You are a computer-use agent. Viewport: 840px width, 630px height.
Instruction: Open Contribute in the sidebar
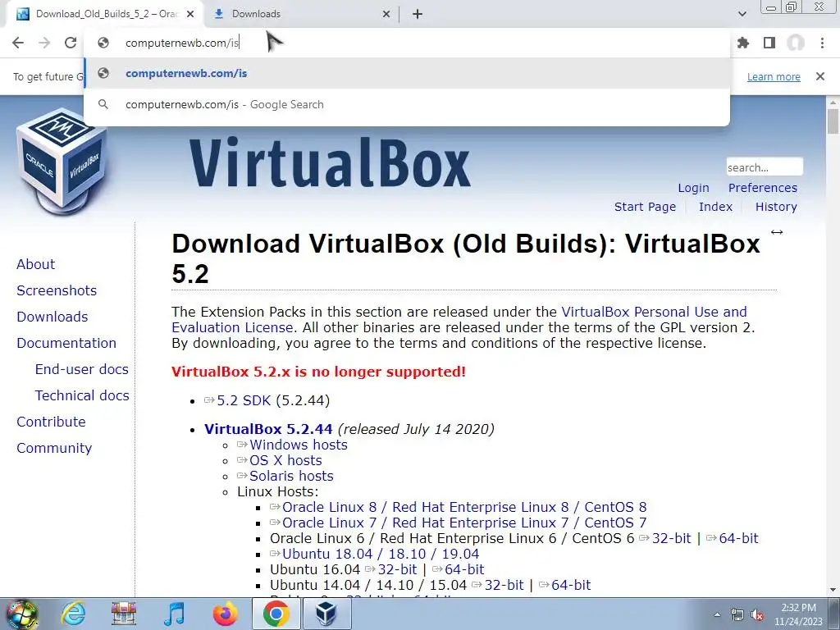[51, 422]
